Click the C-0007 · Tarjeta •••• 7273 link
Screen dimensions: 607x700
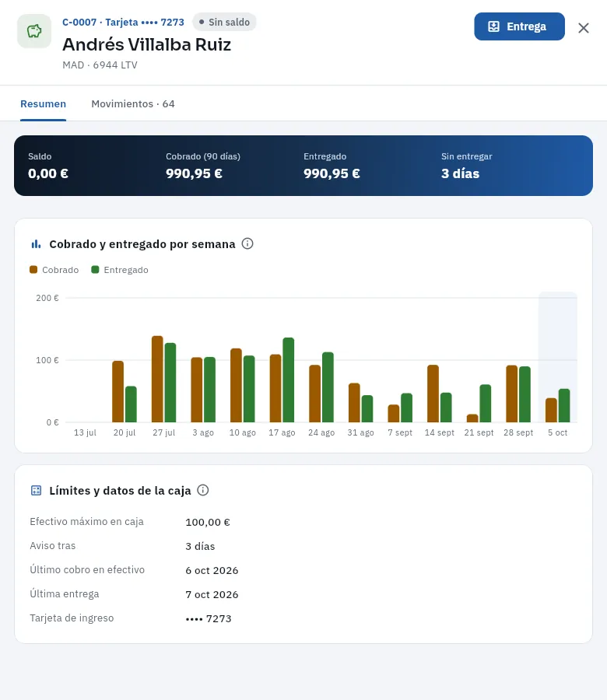point(123,23)
